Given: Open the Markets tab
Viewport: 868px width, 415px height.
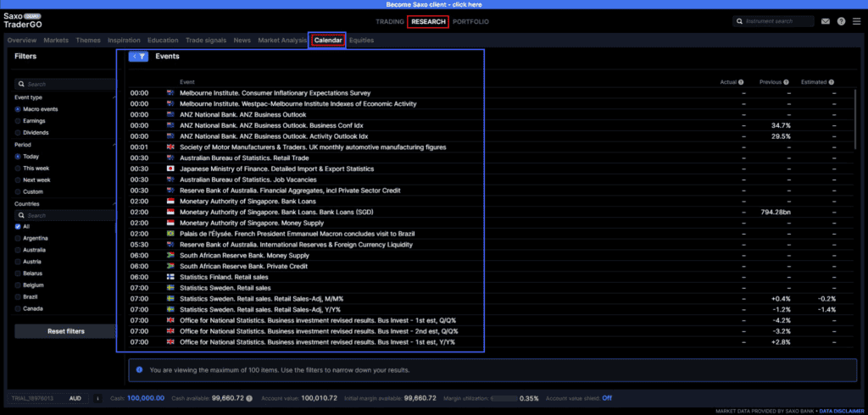Looking at the screenshot, I should [56, 41].
